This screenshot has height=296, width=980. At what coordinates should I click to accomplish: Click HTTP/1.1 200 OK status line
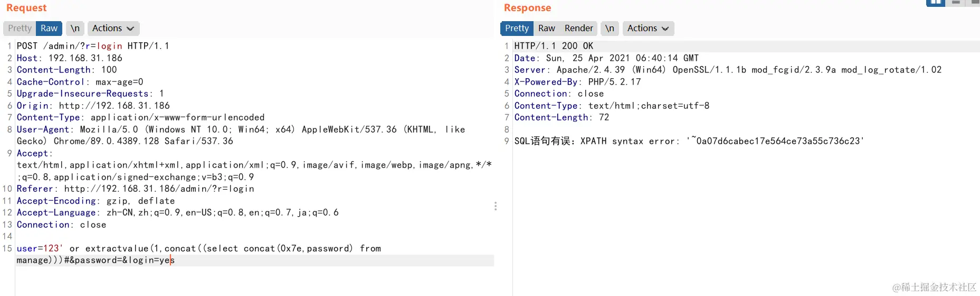click(554, 46)
